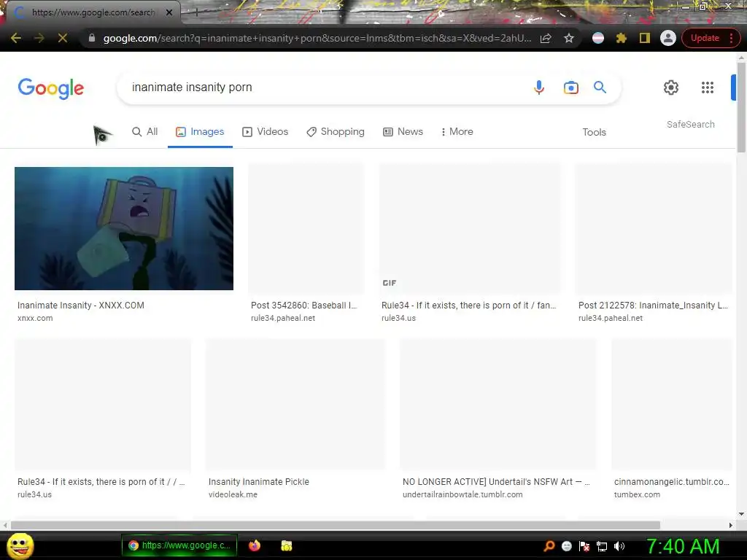Click the round white tray icon

[566, 546]
